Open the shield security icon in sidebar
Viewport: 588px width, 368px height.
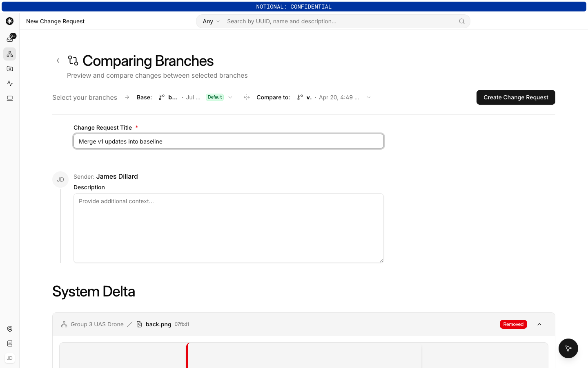click(10, 329)
